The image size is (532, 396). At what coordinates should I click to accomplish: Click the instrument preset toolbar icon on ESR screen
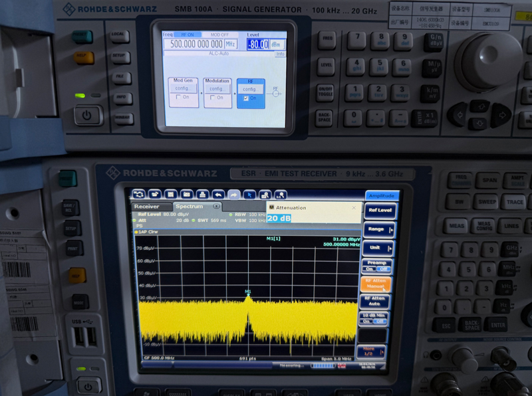139,194
